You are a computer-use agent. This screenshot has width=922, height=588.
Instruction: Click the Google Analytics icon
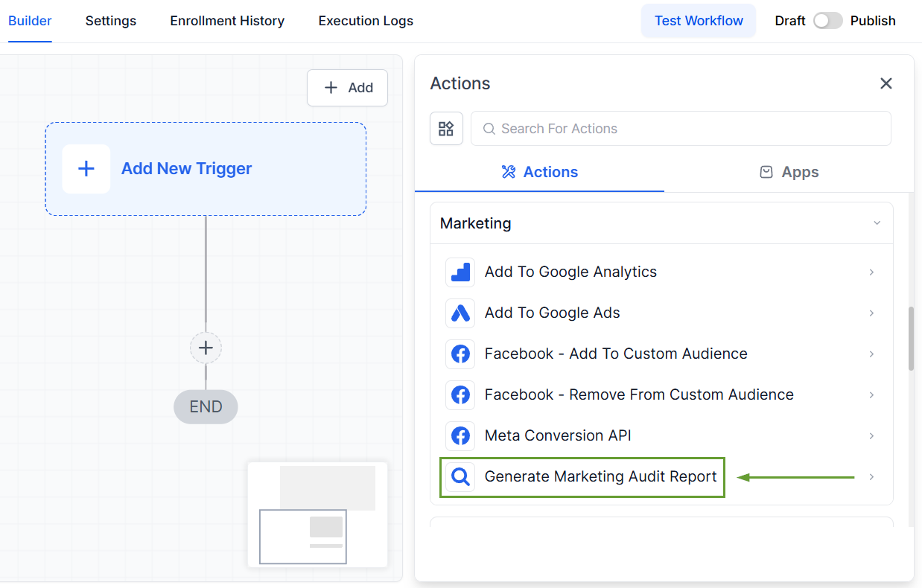click(x=460, y=272)
